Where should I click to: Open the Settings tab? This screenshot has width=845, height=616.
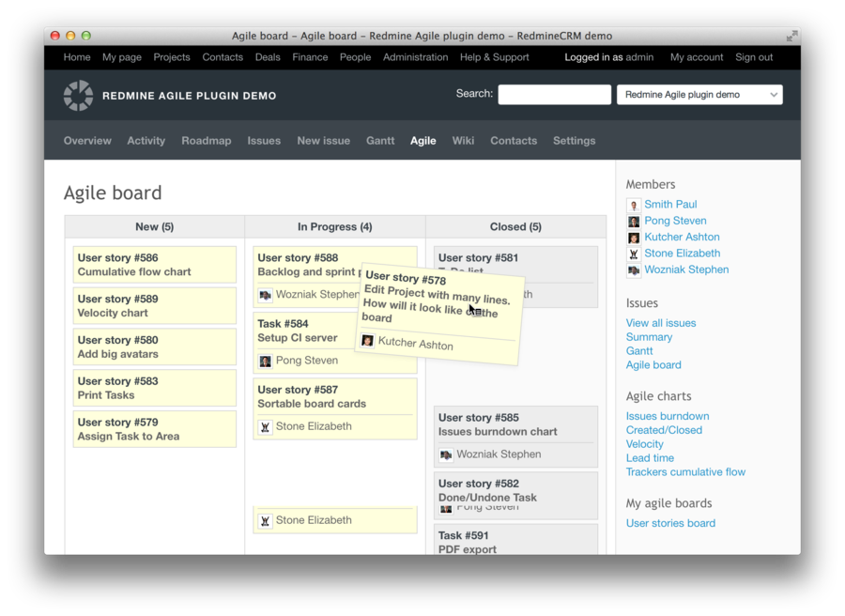pyautogui.click(x=574, y=141)
